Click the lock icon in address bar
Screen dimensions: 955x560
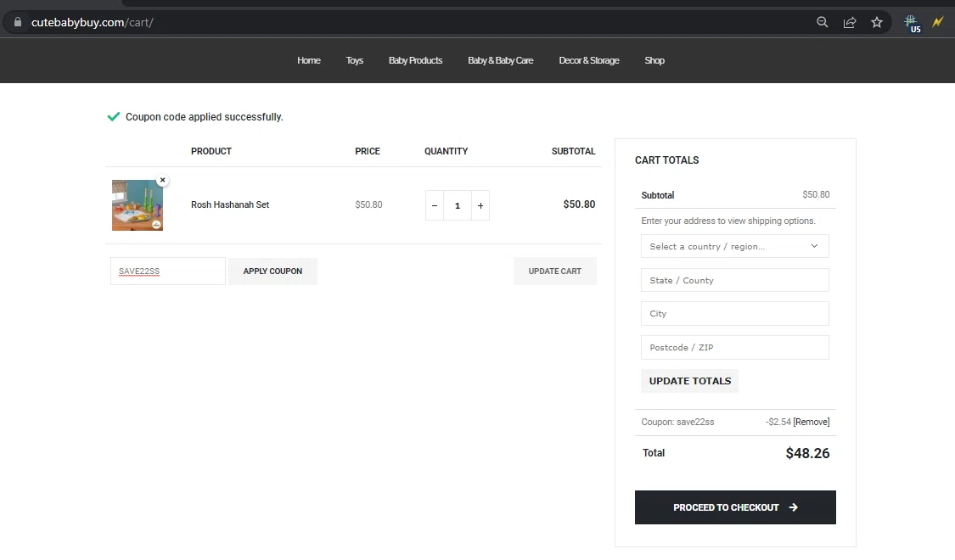pos(18,23)
